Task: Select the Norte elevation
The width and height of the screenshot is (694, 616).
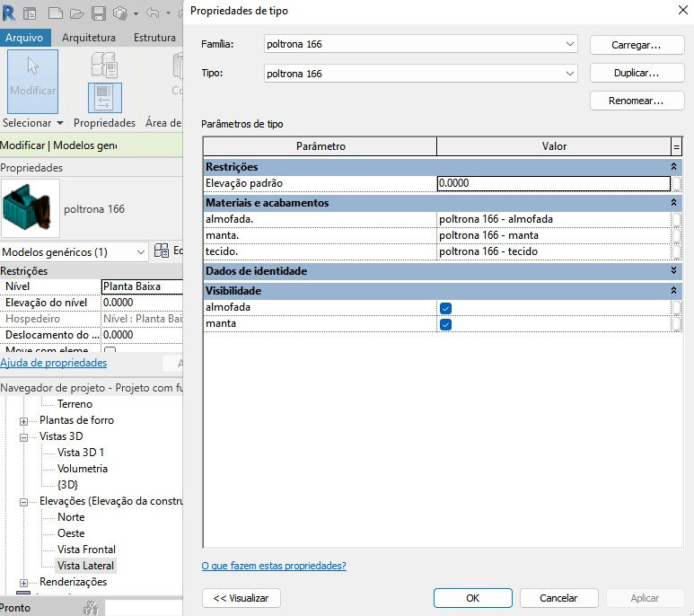Action: pos(71,517)
